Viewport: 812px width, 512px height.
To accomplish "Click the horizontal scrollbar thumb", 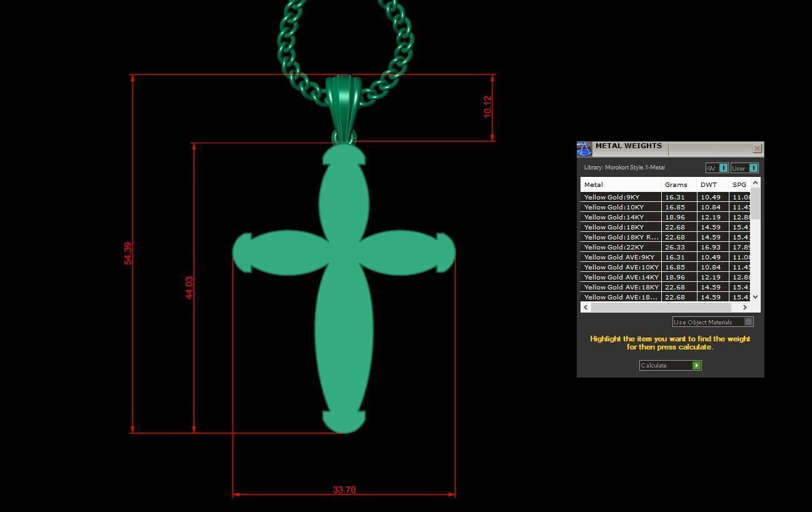I will (661, 307).
